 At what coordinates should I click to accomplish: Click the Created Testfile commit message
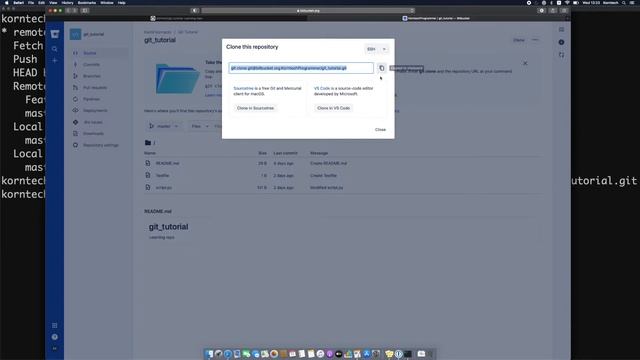(323, 176)
